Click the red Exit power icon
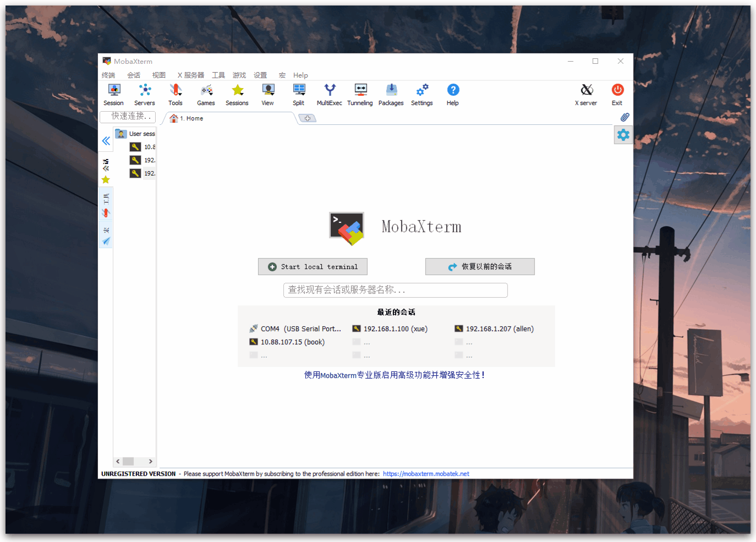Screen dimensions: 756x542 point(617,94)
